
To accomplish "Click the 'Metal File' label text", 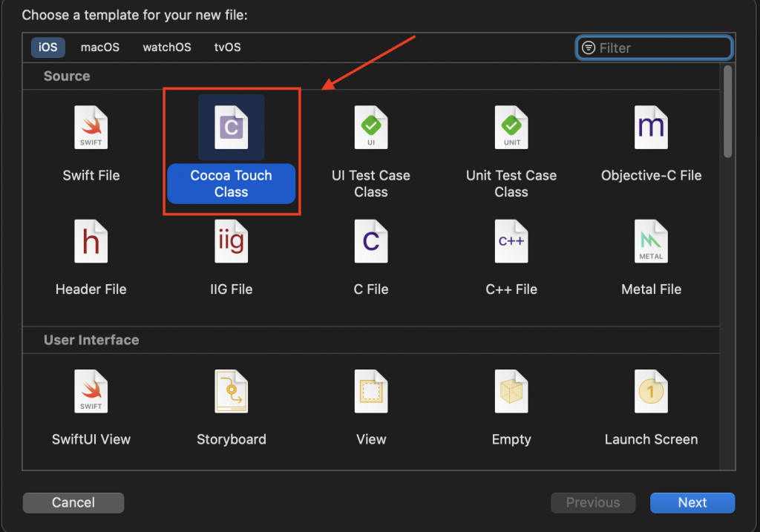I will [651, 289].
